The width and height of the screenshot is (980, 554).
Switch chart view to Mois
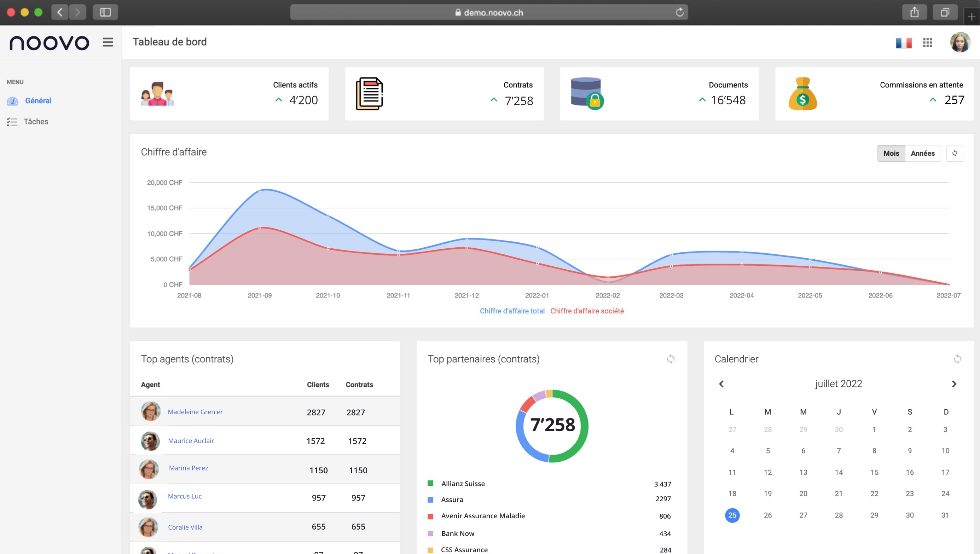pyautogui.click(x=891, y=153)
